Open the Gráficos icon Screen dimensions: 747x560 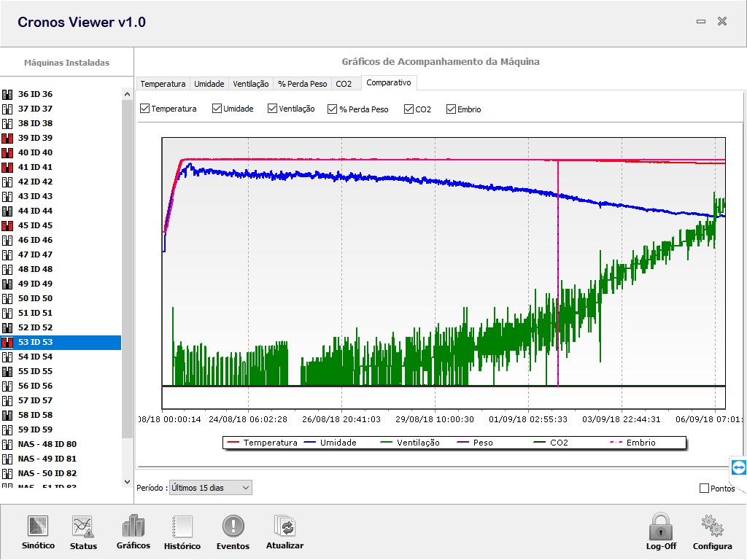[133, 526]
